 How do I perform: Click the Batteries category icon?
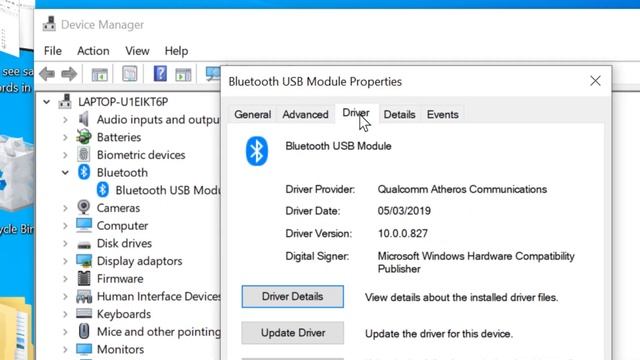point(84,137)
